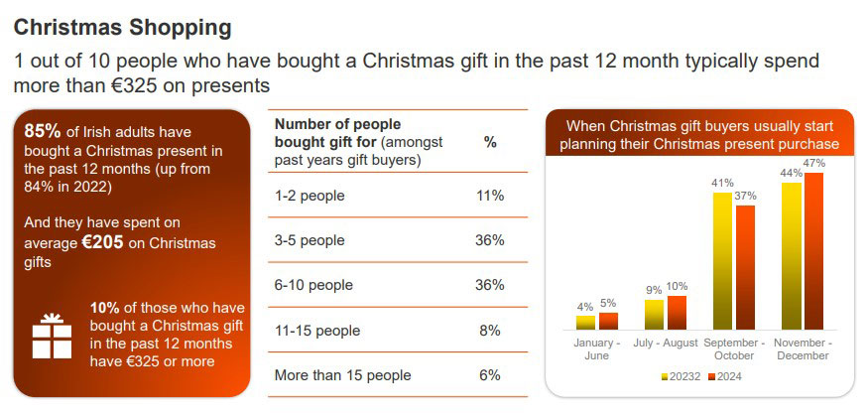
Task: Click the 6-10 people row label
Action: click(x=313, y=285)
